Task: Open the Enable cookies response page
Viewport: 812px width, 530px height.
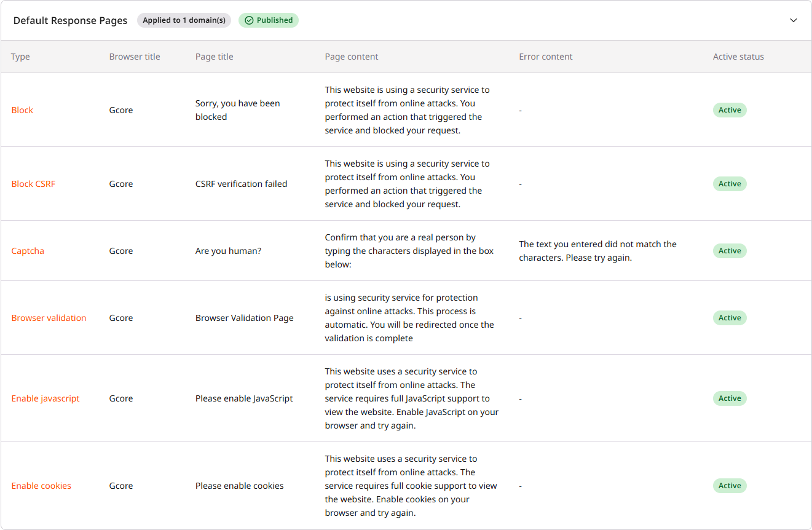Action: tap(41, 485)
